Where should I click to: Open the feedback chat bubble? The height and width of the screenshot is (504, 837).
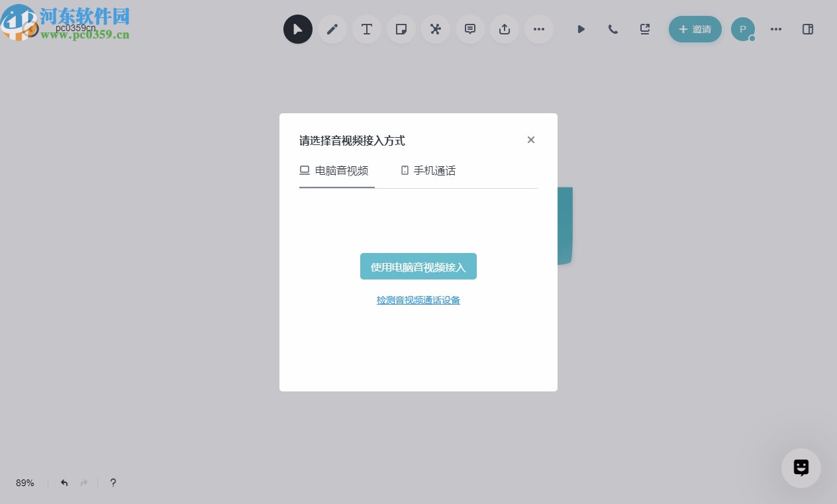[801, 468]
